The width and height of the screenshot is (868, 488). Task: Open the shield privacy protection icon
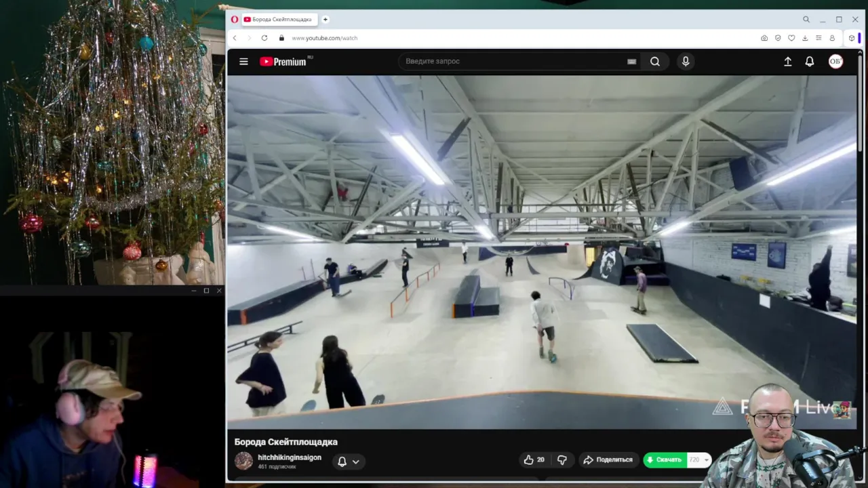[778, 38]
